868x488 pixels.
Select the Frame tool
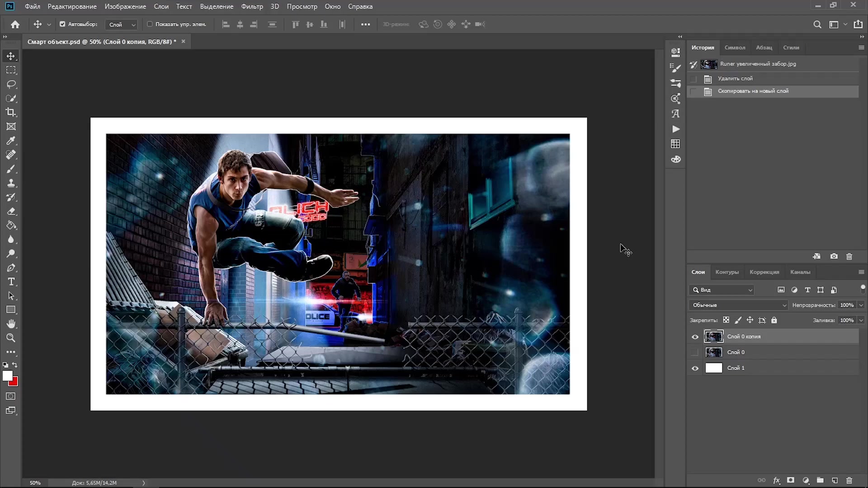[11, 127]
